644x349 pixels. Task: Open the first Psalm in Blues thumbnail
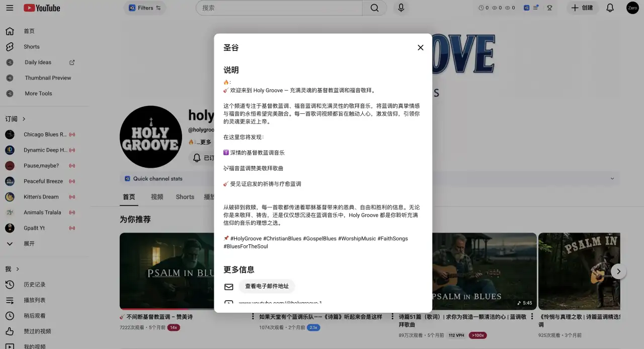[167, 271]
